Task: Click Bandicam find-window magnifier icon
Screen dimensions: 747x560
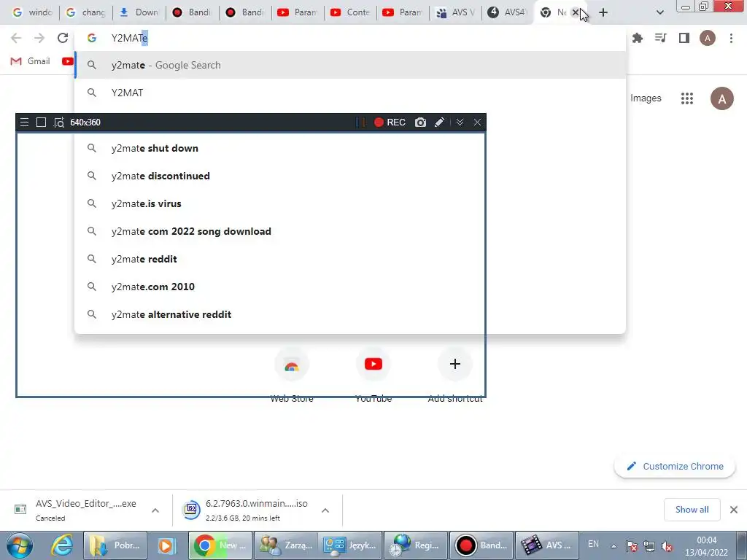Action: click(58, 122)
